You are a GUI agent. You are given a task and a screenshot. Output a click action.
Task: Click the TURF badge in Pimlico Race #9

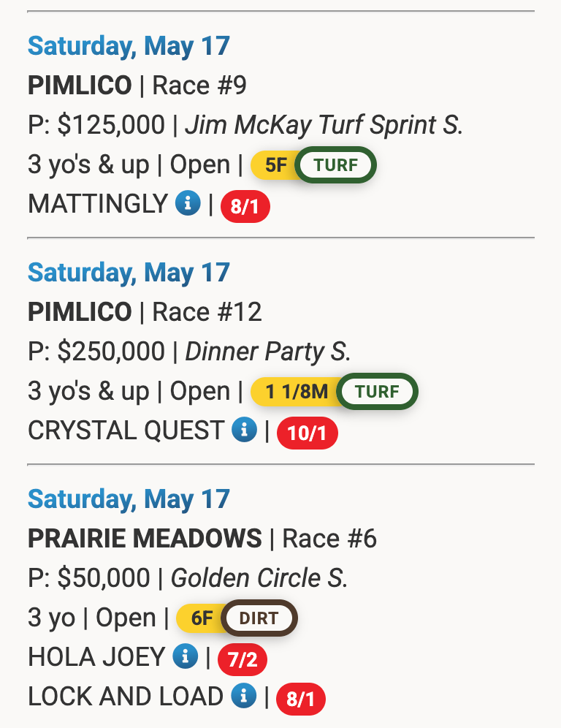click(336, 165)
